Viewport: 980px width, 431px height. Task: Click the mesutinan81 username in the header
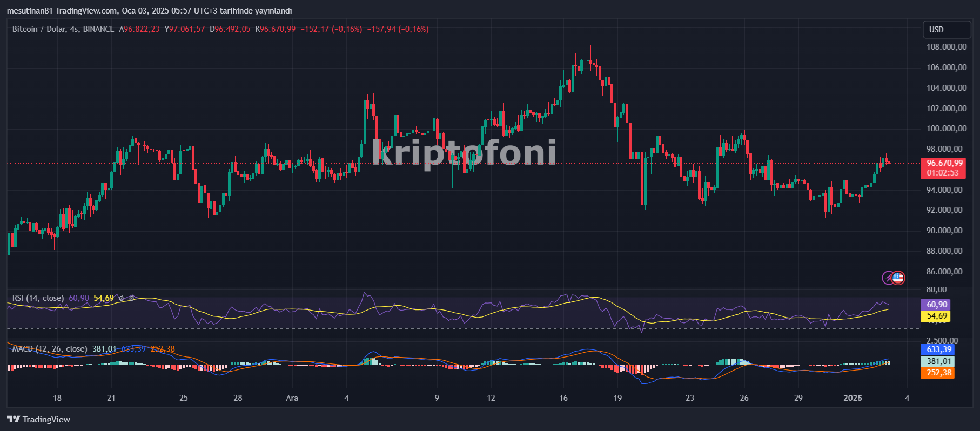(x=30, y=11)
